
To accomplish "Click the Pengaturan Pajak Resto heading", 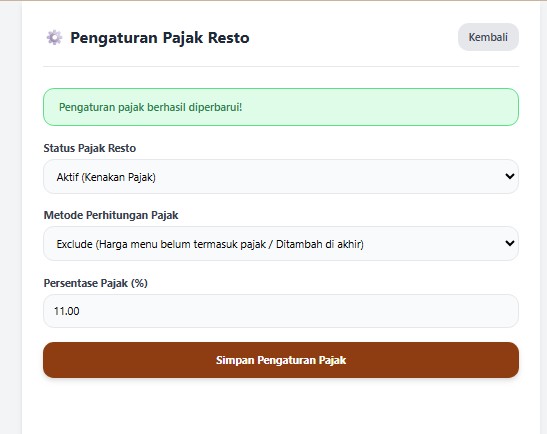I will [160, 38].
